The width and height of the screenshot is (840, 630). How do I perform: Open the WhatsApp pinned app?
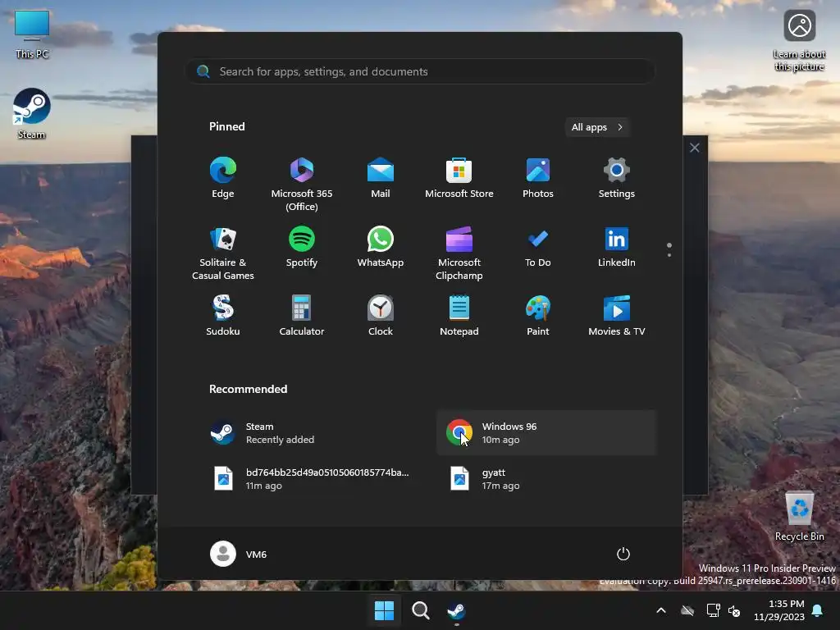click(381, 248)
